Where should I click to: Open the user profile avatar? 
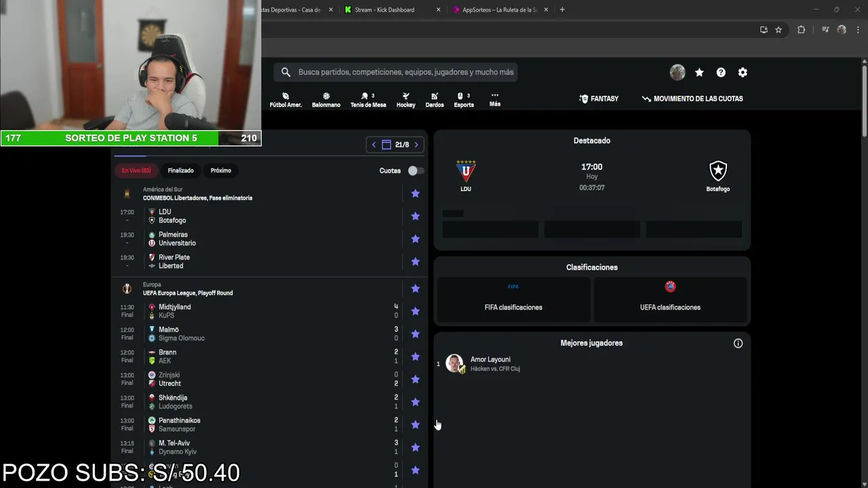(677, 73)
